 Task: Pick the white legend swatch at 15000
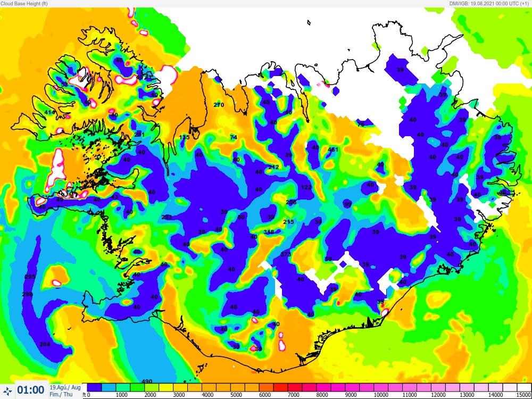pyautogui.click(x=524, y=387)
